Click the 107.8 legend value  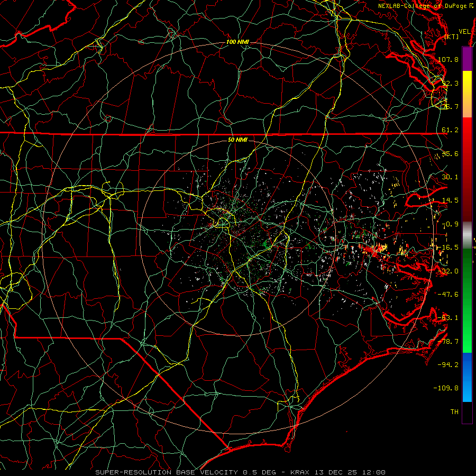point(448,59)
